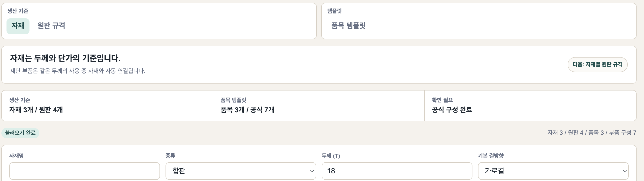Expand the 기본 결방향 dropdown showing 가로결
The image size is (644, 181).
553,171
